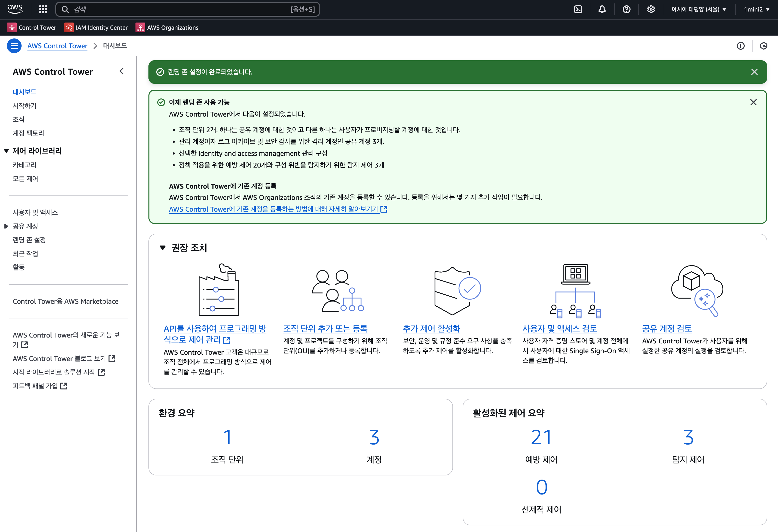Image resolution: width=778 pixels, height=532 pixels.
Task: Open the Control Tower favorite shortcut
Action: pyautogui.click(x=32, y=27)
